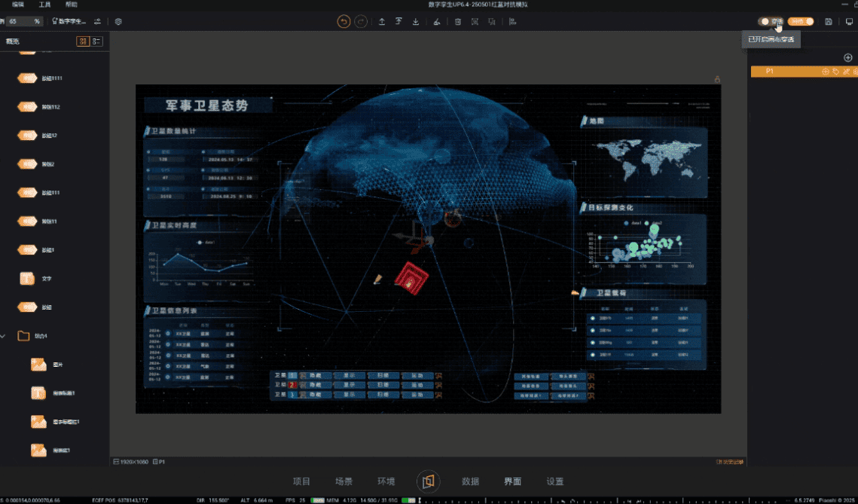The image size is (858, 504).
Task: Click the trash delete icon in toolbar
Action: pos(458,22)
